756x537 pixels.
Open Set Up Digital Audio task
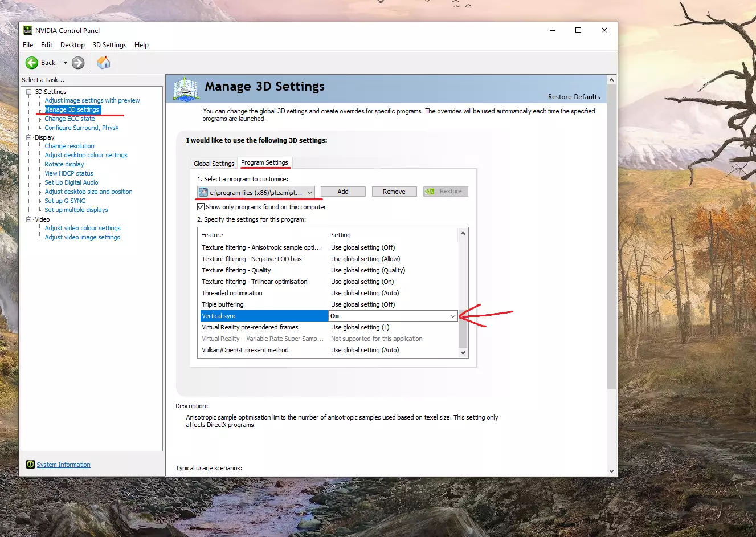[71, 182]
